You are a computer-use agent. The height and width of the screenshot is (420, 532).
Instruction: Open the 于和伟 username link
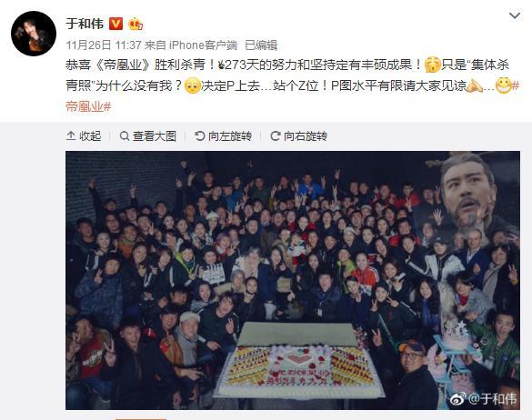(x=85, y=24)
